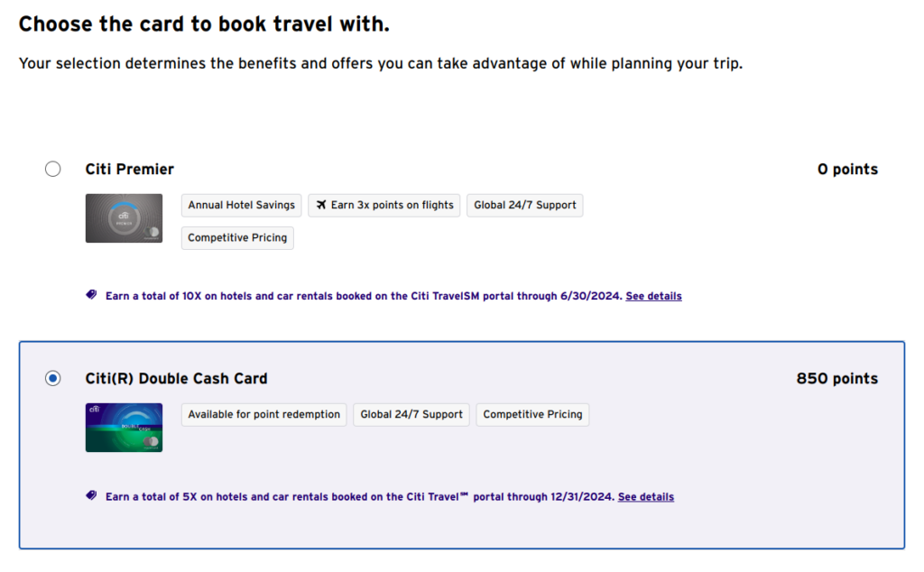Image resolution: width=924 pixels, height=572 pixels.
Task: Click Citi Premier's Global 24/7 Support badge
Action: 524,205
